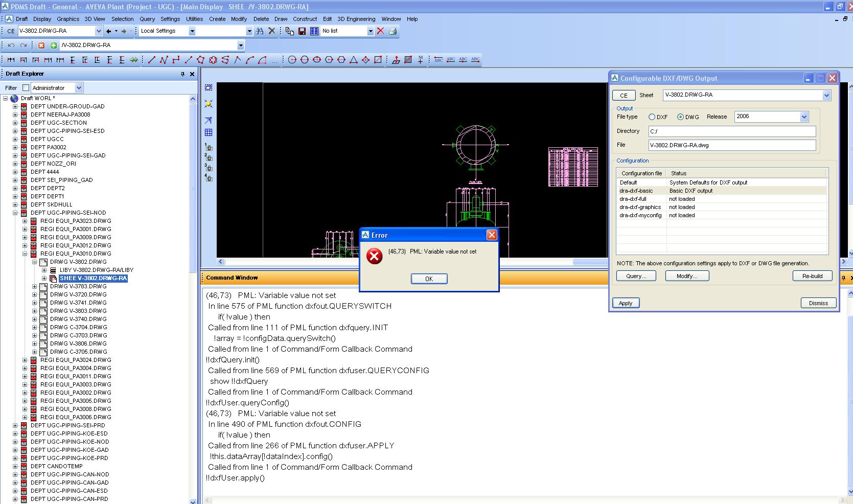This screenshot has width=853, height=504.
Task: Click the saved view camera 1 icon
Action: 209,147
